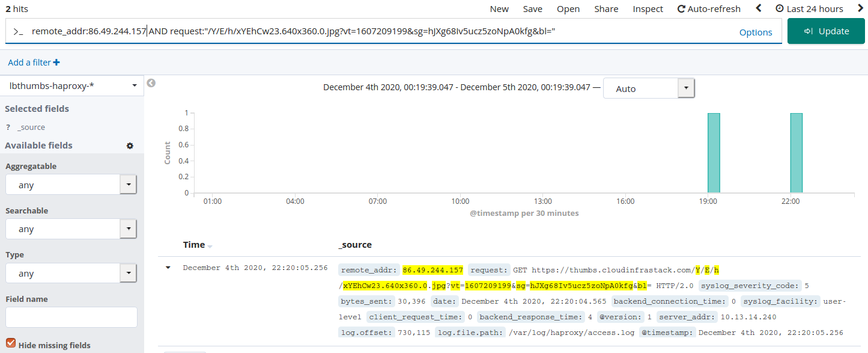Screen dimensions: 868x353
Task: Collapse the fields sidebar
Action: tap(151, 83)
